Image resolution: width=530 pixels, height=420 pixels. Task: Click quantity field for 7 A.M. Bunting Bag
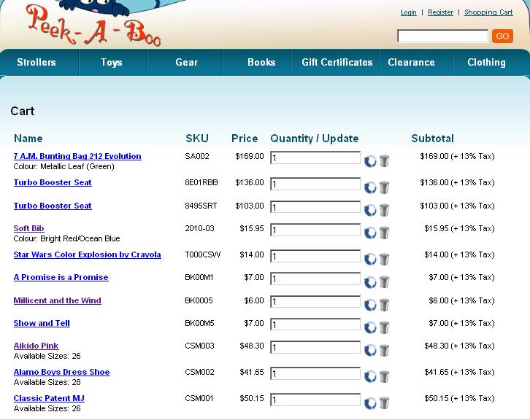click(x=315, y=157)
